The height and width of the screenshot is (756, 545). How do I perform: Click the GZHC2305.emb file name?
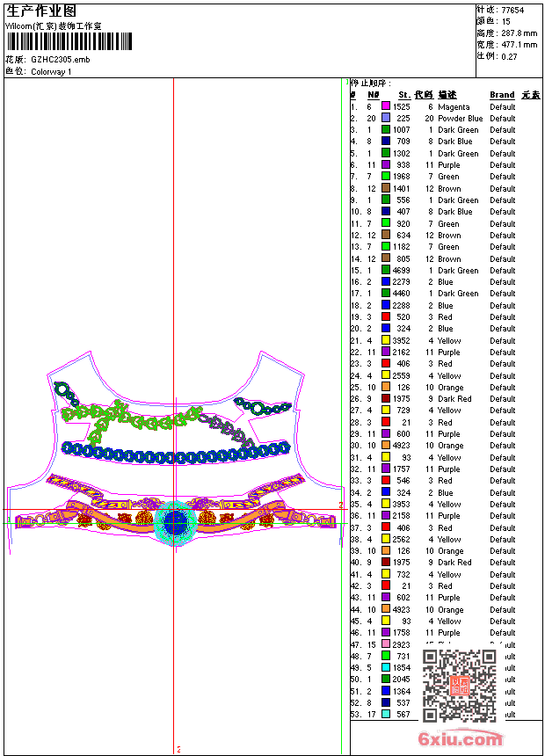[61, 60]
